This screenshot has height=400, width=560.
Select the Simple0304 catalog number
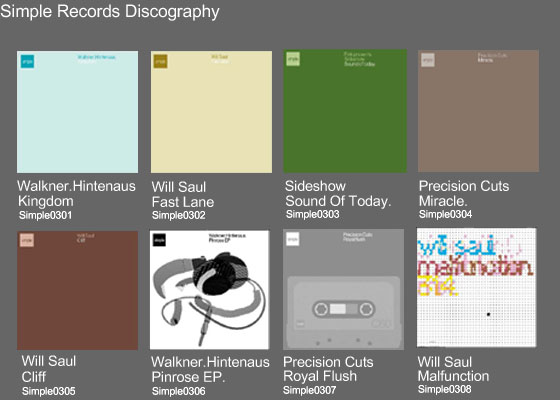pyautogui.click(x=445, y=214)
